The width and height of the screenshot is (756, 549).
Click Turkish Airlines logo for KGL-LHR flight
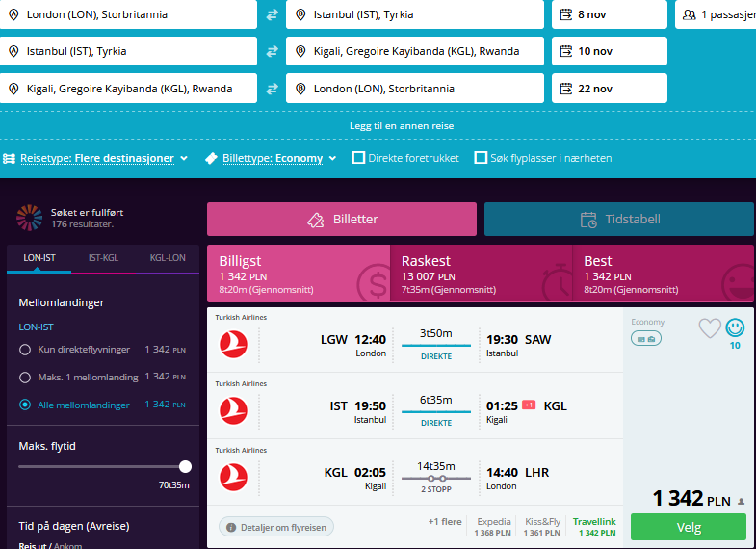coord(233,477)
